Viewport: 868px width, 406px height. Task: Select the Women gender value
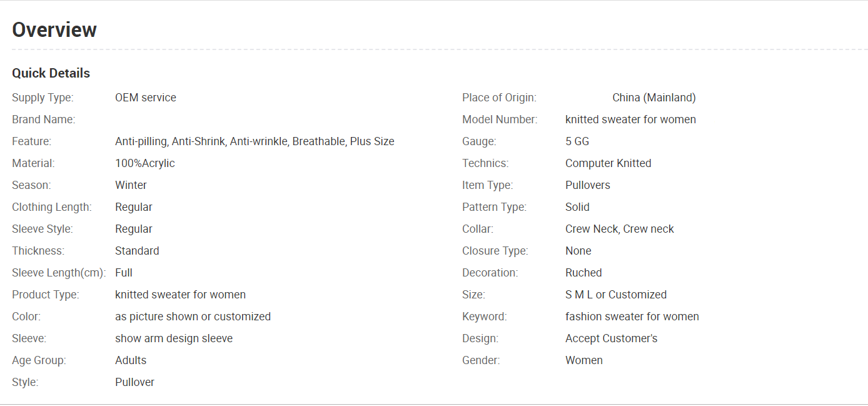coord(584,360)
